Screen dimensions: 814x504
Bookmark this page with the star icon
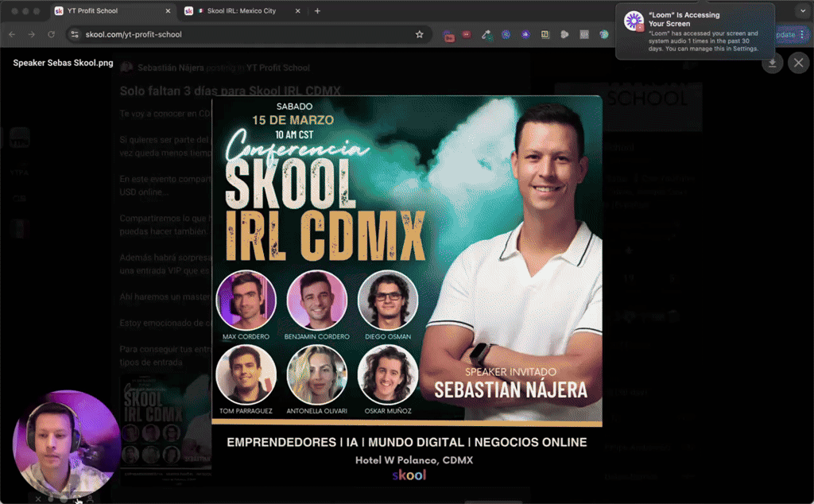coord(420,34)
